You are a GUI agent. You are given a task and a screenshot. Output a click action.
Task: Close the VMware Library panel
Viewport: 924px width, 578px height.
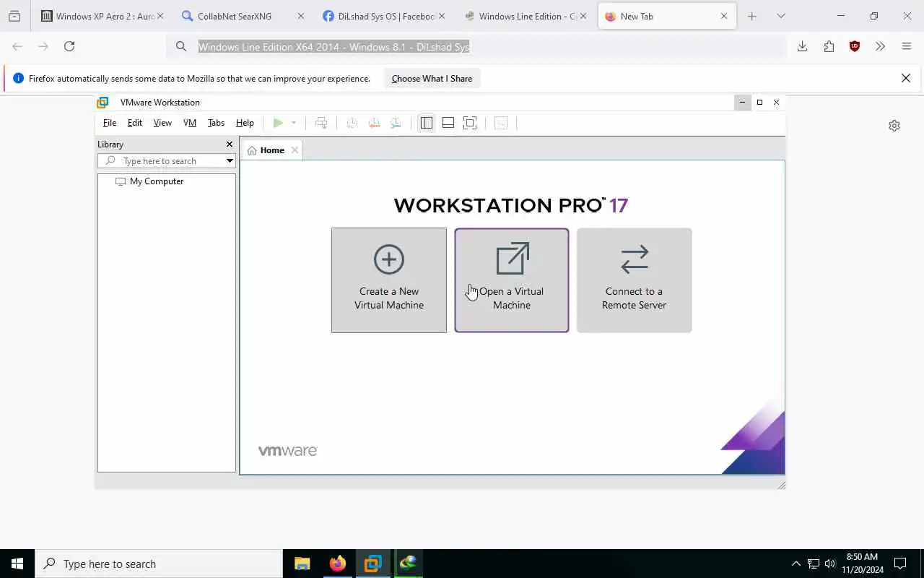tap(230, 144)
